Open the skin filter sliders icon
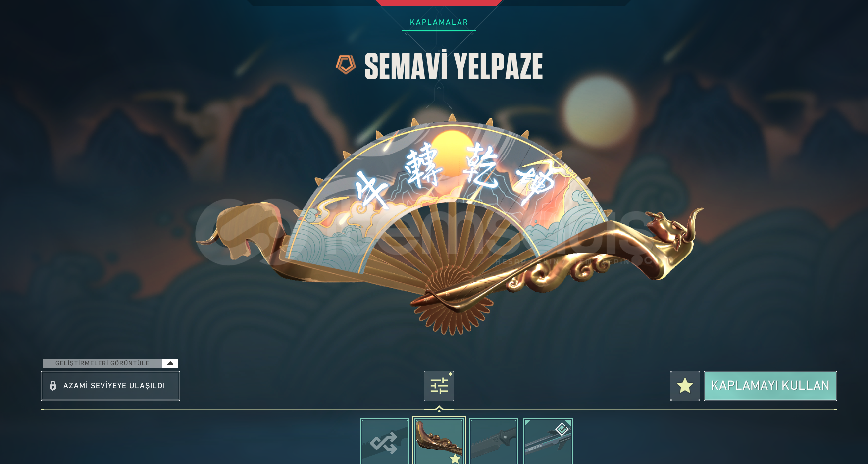This screenshot has width=868, height=464. tap(439, 385)
